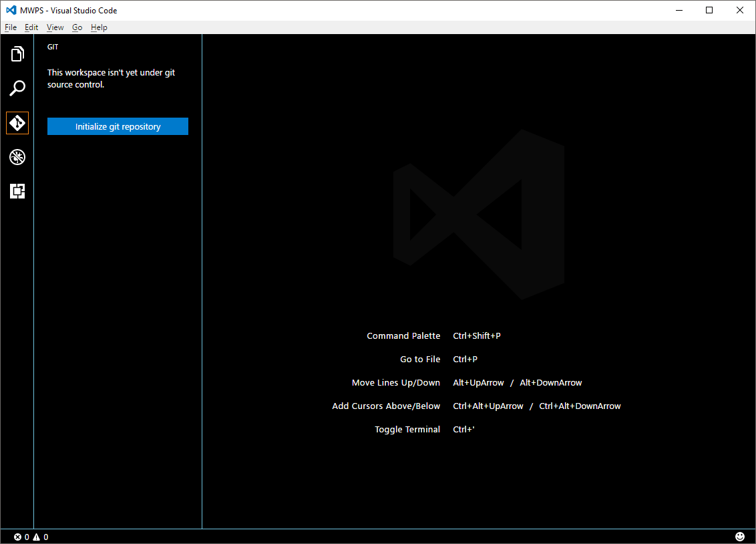Click the Toggle Terminal label

coord(407,429)
